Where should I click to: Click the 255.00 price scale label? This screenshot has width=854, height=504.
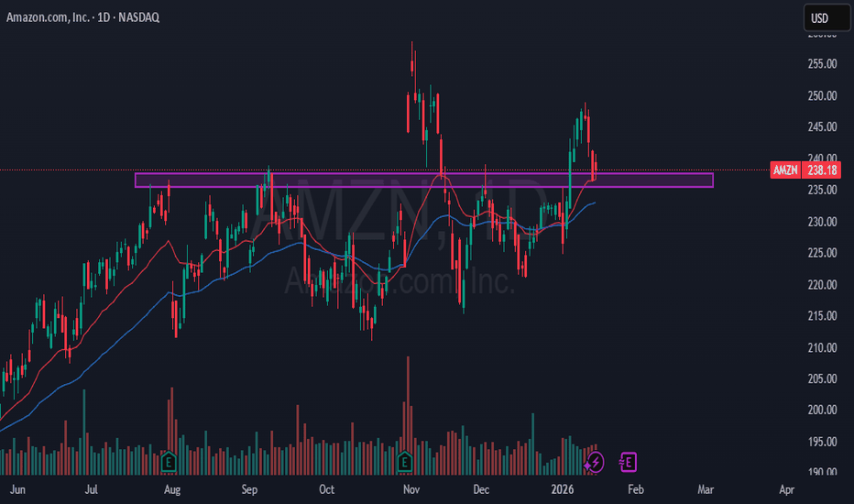click(820, 64)
